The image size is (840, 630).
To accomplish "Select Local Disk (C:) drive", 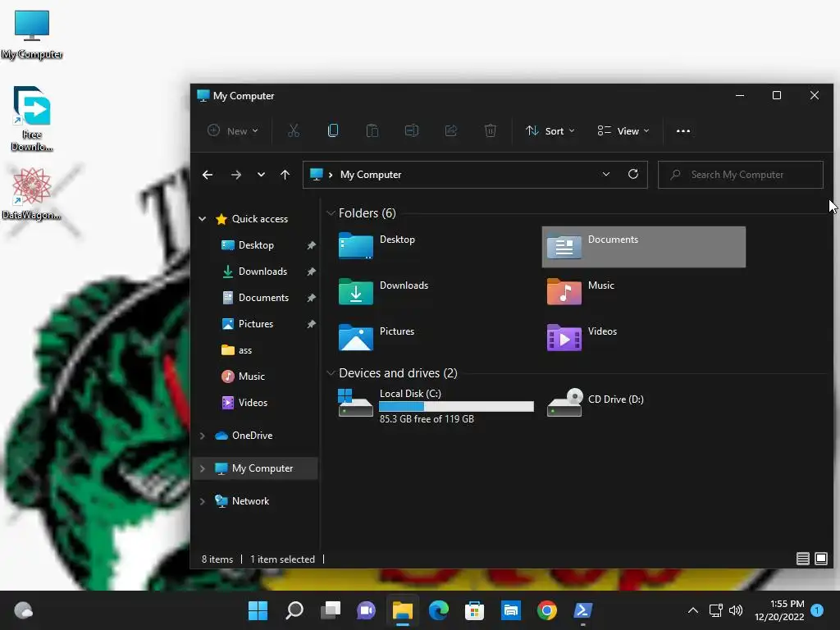I will point(436,405).
